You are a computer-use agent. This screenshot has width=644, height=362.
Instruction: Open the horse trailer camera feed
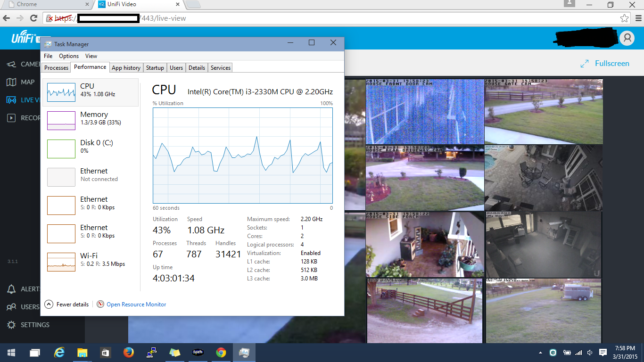[544, 311]
